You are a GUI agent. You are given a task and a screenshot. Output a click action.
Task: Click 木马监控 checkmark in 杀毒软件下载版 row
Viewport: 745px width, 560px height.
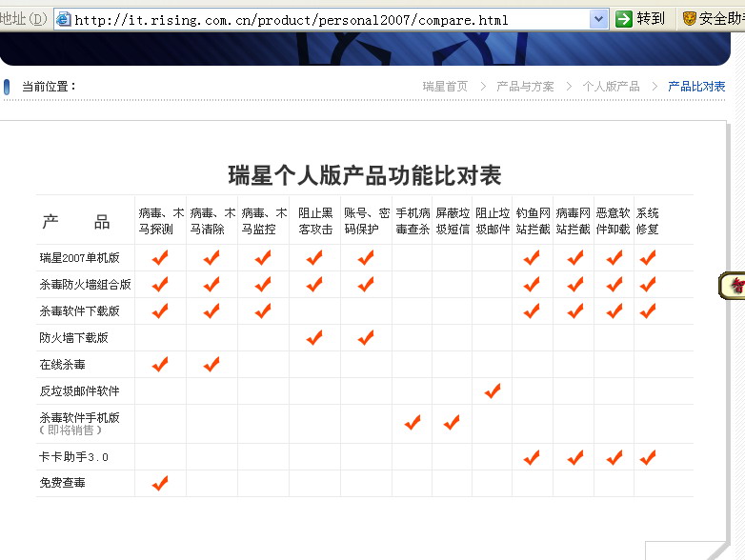pos(263,311)
